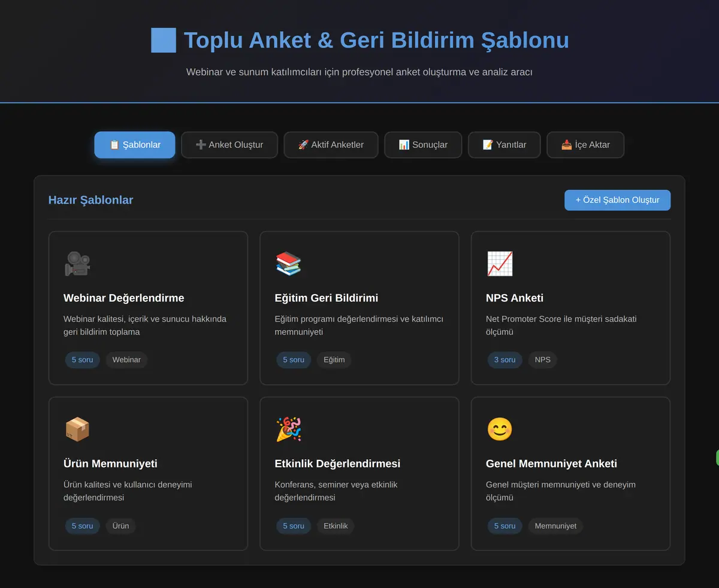Go to the Aktif Anketler tab
This screenshot has height=588, width=719.
331,145
